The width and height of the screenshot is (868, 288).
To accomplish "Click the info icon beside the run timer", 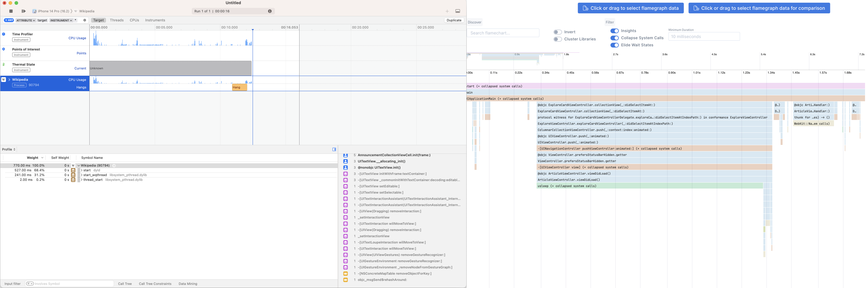I will click(270, 11).
